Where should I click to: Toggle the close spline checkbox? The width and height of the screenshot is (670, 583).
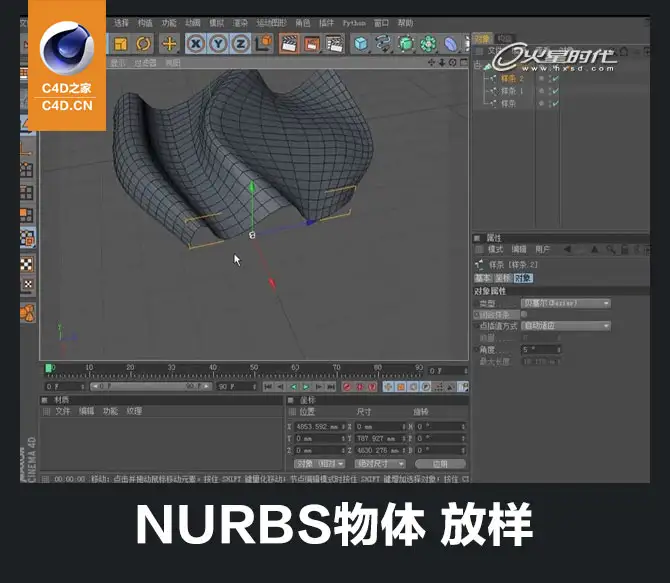pos(524,315)
